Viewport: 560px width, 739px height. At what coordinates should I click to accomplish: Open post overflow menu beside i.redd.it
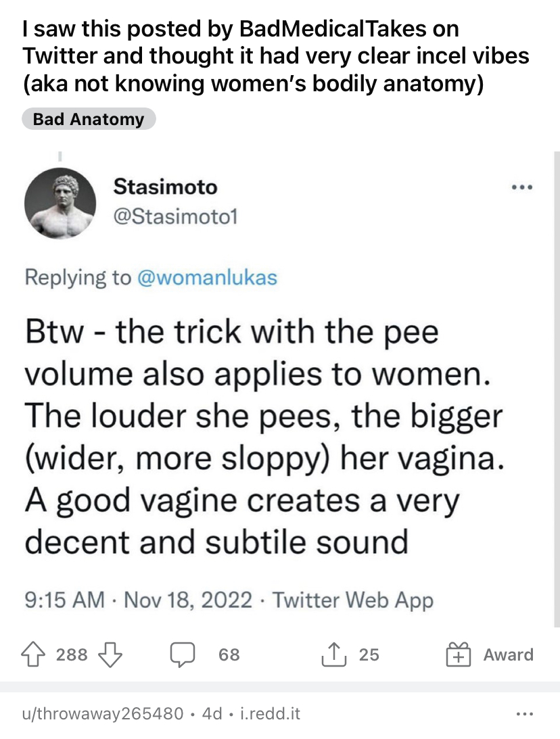click(525, 714)
